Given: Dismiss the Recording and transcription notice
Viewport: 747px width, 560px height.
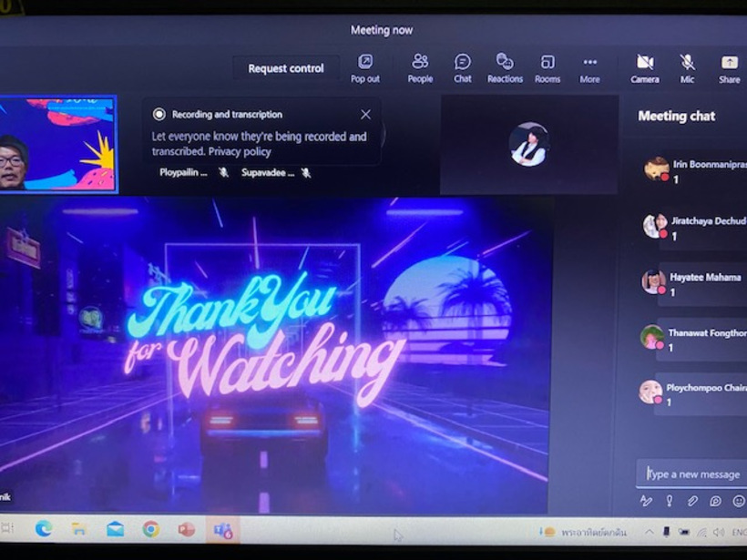Looking at the screenshot, I should (x=365, y=115).
